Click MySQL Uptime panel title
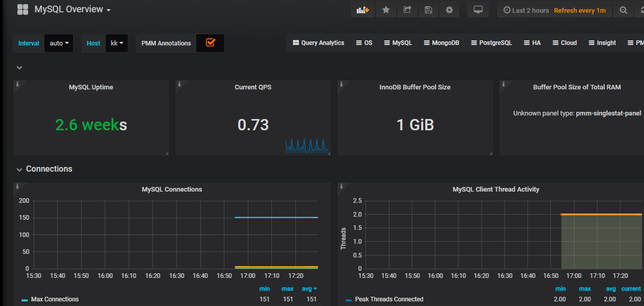Image resolution: width=644 pixels, height=306 pixels. click(x=91, y=87)
